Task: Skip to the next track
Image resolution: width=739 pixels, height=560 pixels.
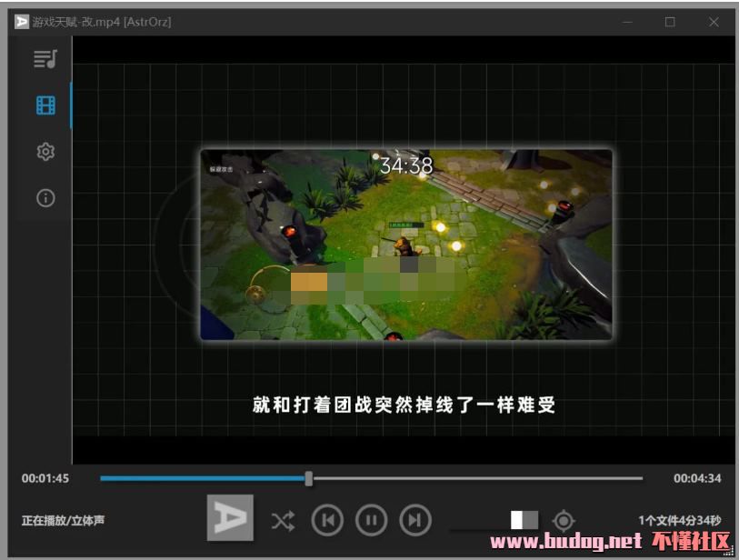Action: click(415, 520)
